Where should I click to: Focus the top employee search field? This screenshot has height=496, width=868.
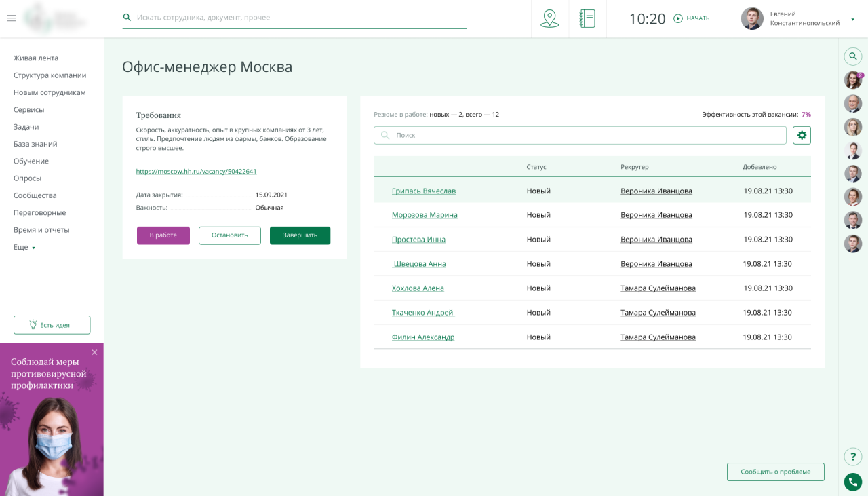click(x=294, y=18)
